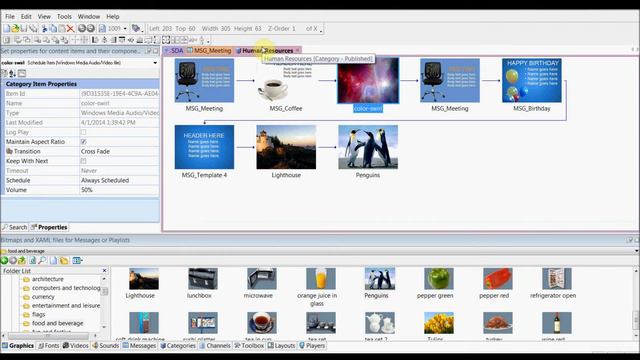Click the Open folder icon in the toolbar
This screenshot has height=360, width=640.
(15, 29)
